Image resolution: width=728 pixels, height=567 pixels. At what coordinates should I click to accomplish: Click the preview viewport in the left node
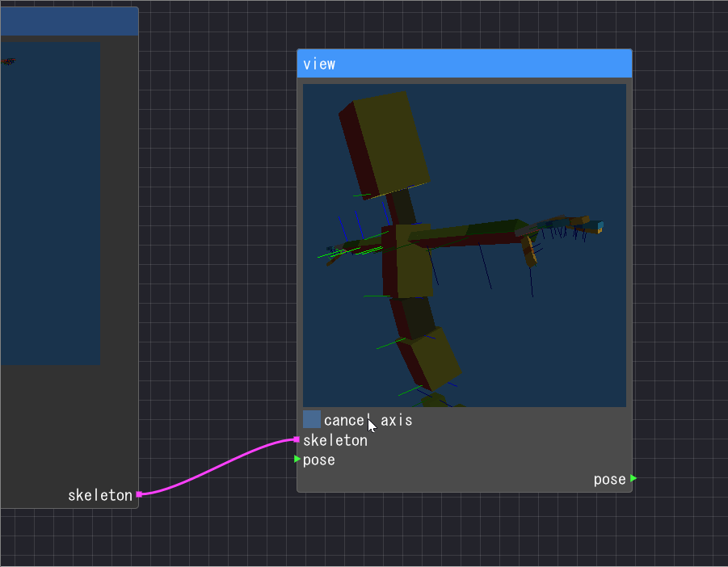point(50,204)
